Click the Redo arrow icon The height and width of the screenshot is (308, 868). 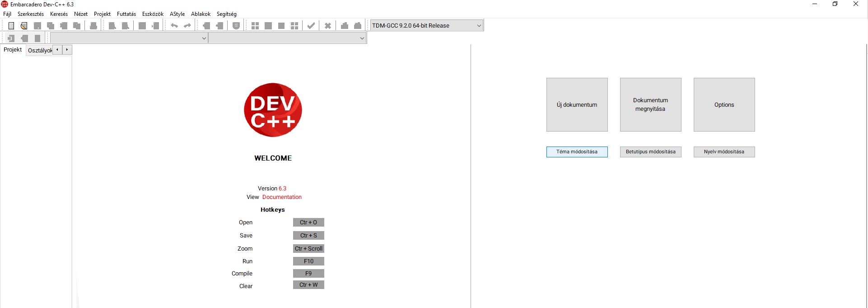point(187,26)
